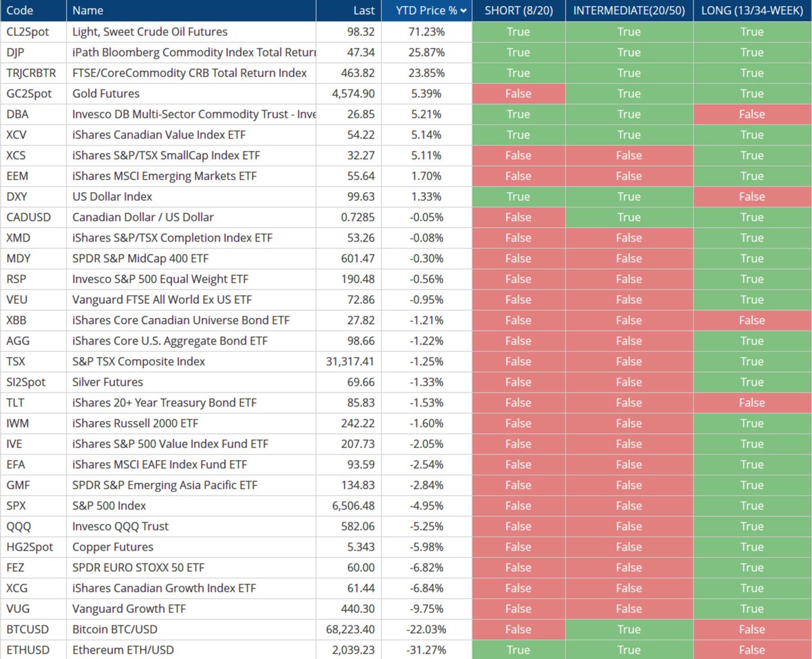Viewport: 812px width, 659px height.
Task: Click iShares S&P/TSX SmallCap Index ETF
Action: coord(166,156)
